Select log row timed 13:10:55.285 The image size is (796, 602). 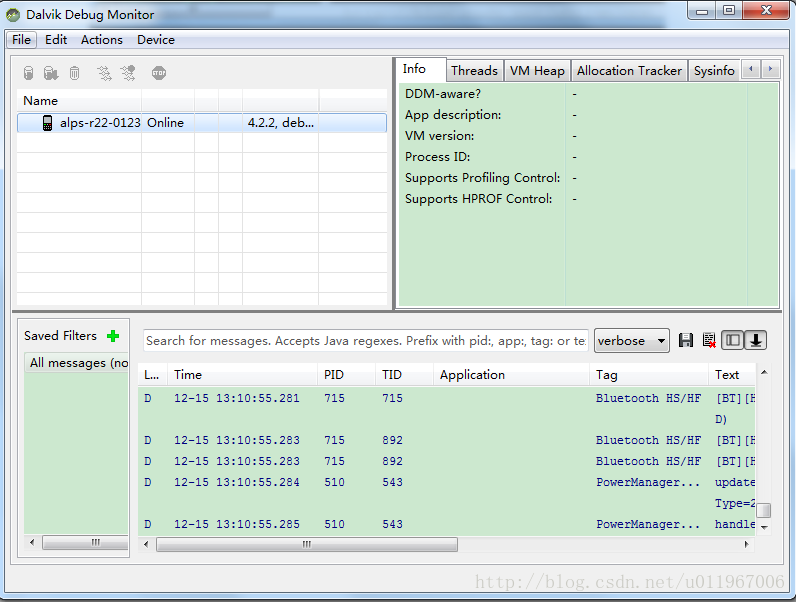coord(447,524)
